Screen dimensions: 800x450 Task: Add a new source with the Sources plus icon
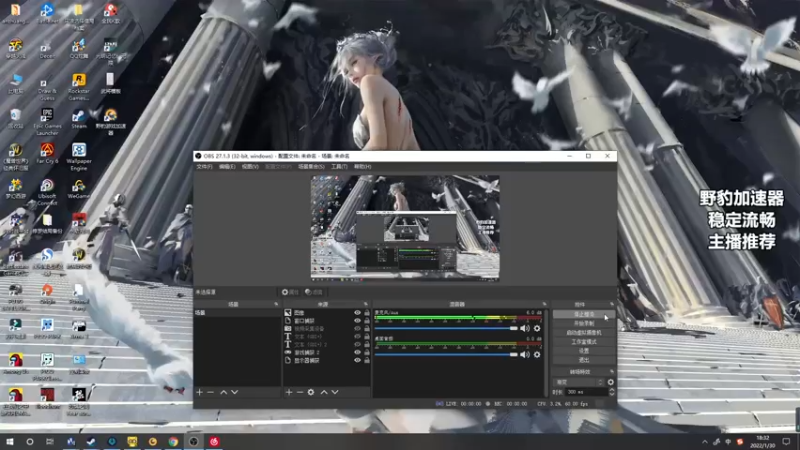point(289,392)
